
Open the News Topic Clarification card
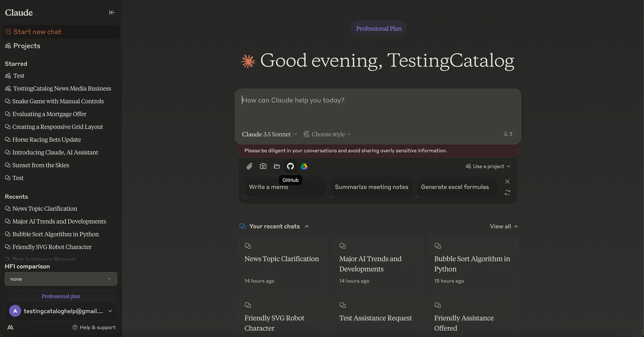click(x=283, y=263)
